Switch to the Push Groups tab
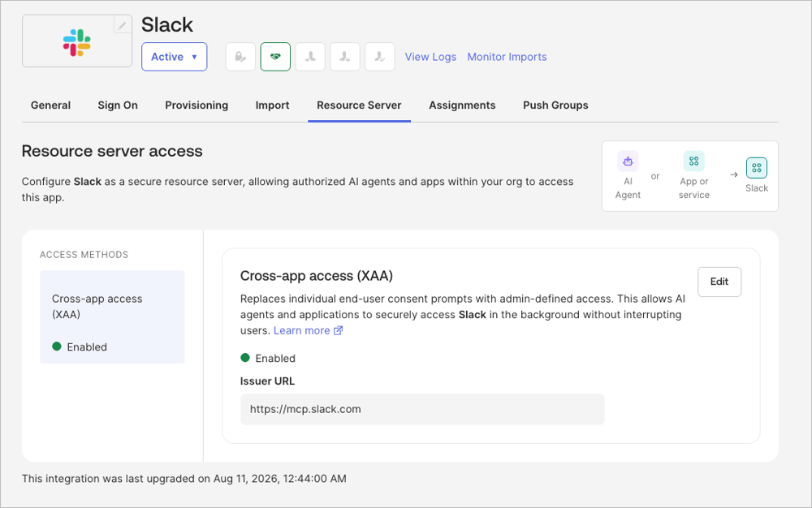 tap(555, 105)
